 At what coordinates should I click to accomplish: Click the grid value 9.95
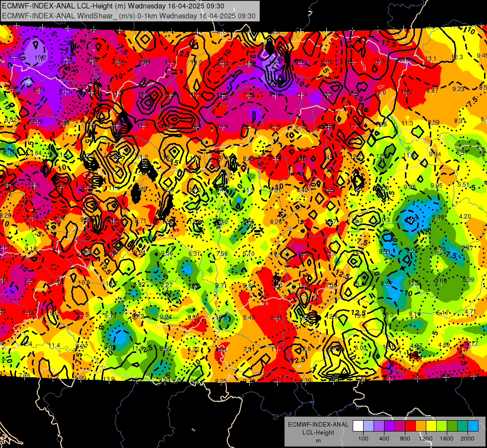pyautogui.click(x=436, y=186)
